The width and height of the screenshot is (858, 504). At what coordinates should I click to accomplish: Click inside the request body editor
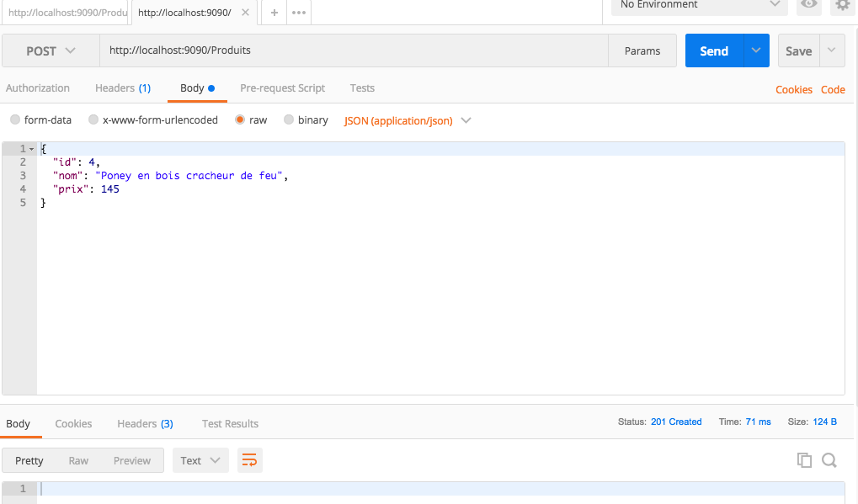[x=440, y=268]
